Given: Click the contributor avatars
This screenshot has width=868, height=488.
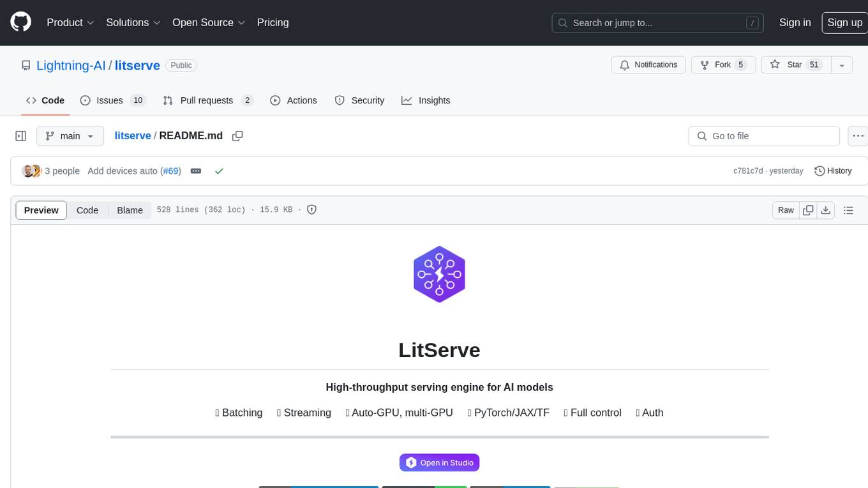Looking at the screenshot, I should pyautogui.click(x=31, y=171).
